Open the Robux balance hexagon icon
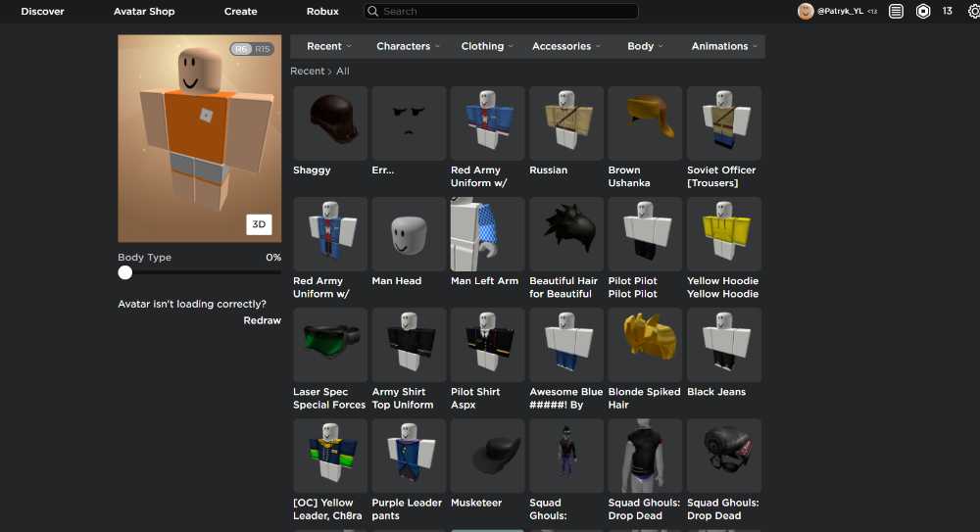The width and height of the screenshot is (980, 532). pos(923,11)
